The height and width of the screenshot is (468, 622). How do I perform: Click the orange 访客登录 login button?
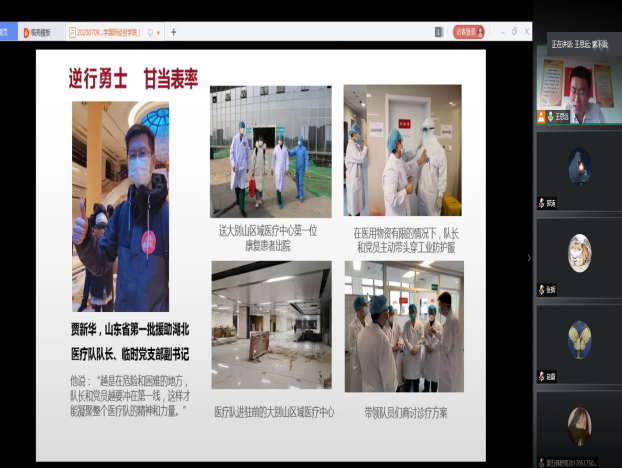pos(468,32)
